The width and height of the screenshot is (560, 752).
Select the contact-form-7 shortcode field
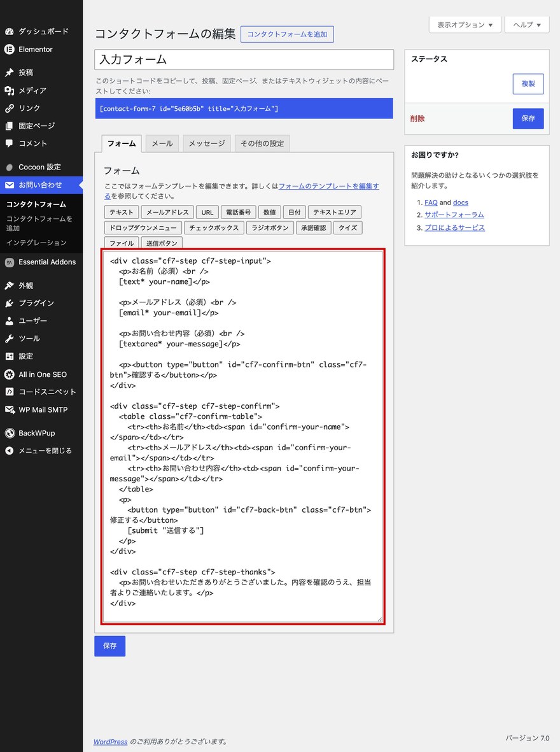tap(244, 108)
